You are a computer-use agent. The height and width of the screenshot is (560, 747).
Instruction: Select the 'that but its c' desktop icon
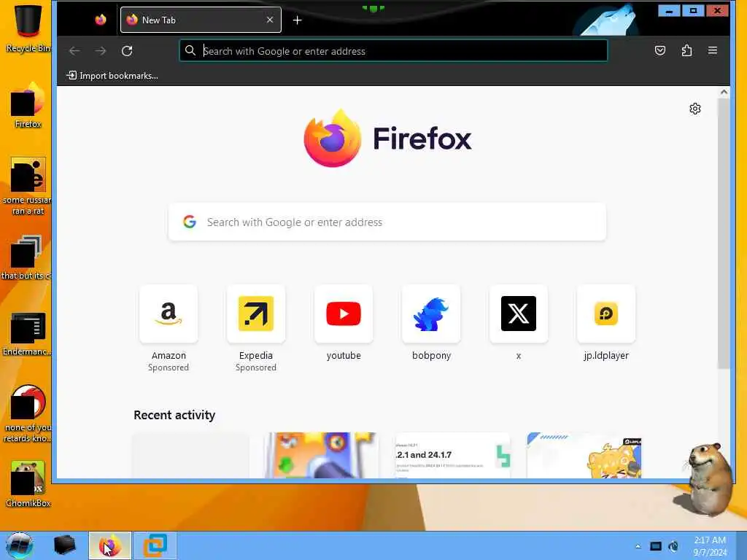[x=27, y=257]
